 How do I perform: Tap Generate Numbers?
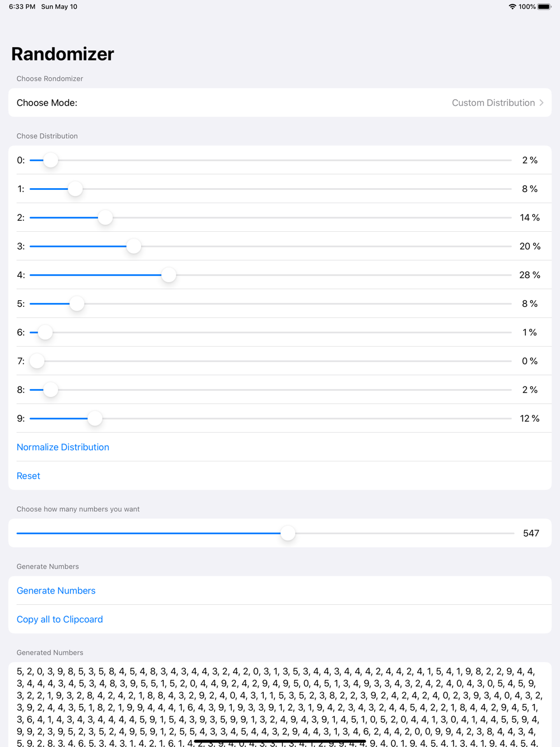tap(56, 591)
